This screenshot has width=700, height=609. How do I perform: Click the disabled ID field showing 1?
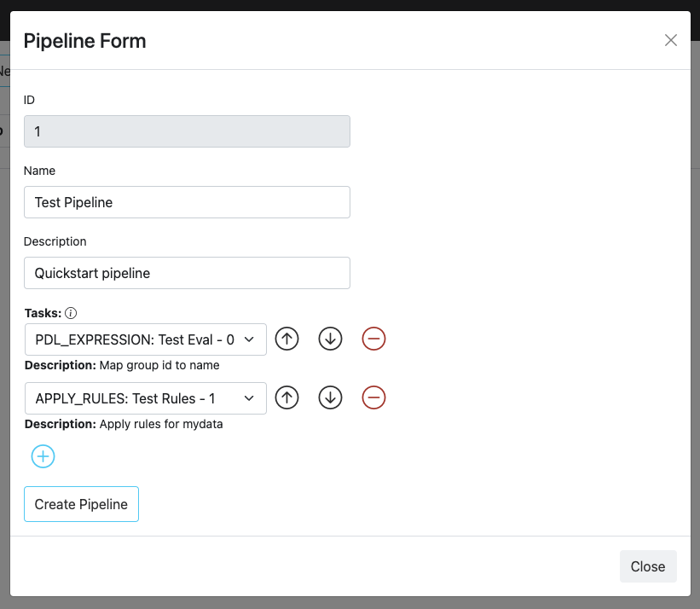tap(187, 131)
